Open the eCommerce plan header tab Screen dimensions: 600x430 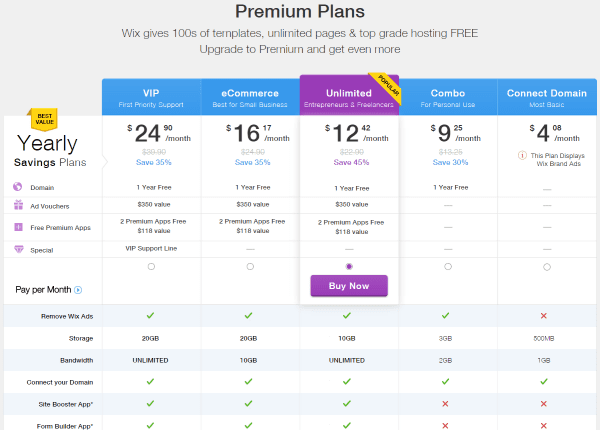pos(250,97)
